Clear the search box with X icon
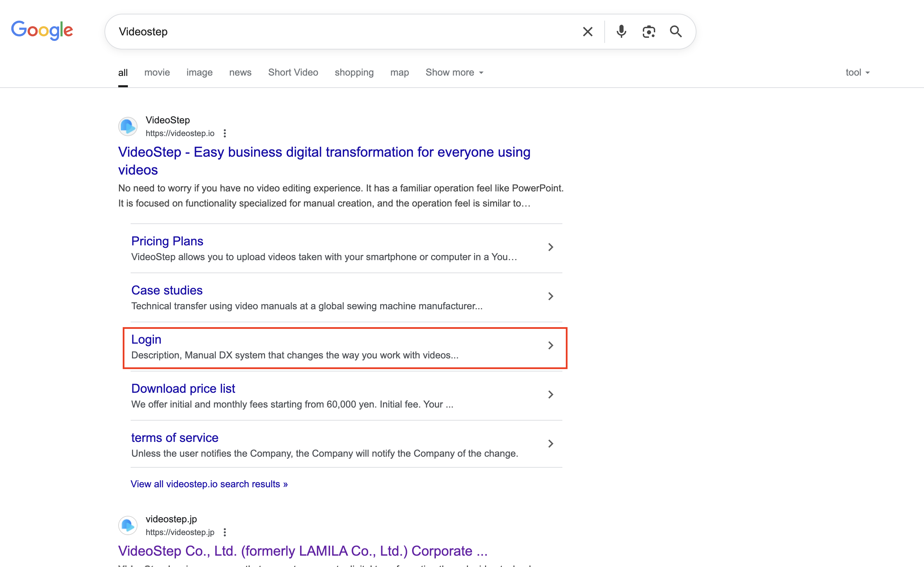The height and width of the screenshot is (567, 924). 587,32
